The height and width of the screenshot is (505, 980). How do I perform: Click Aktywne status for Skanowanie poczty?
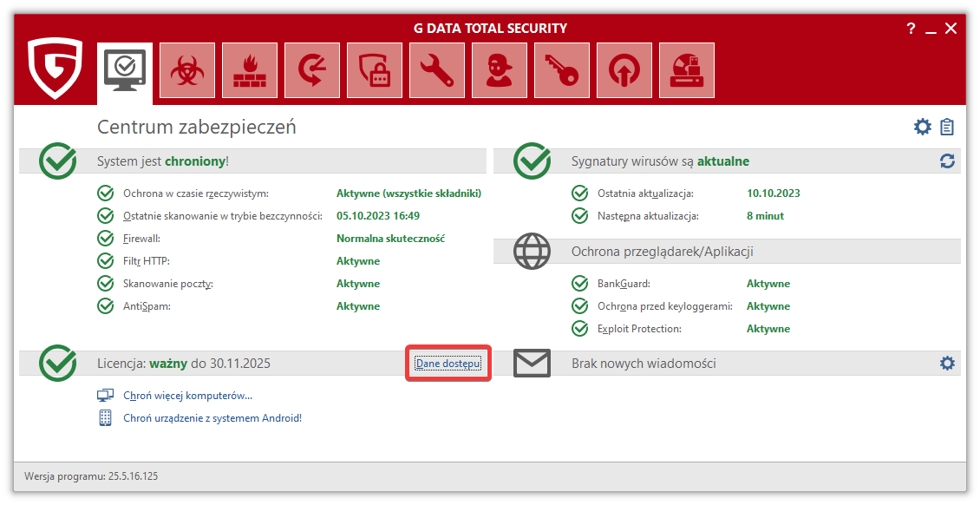358,283
